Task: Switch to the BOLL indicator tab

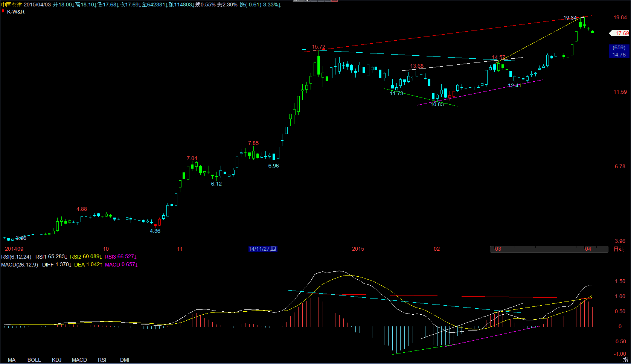Action: click(x=34, y=360)
